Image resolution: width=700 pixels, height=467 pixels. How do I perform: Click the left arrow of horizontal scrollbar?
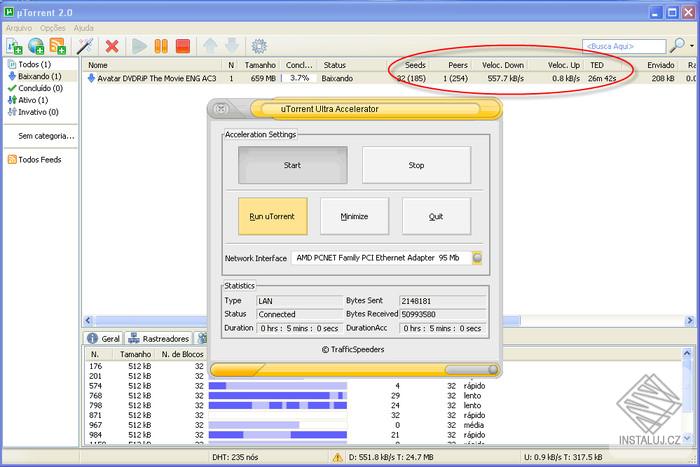[88, 320]
